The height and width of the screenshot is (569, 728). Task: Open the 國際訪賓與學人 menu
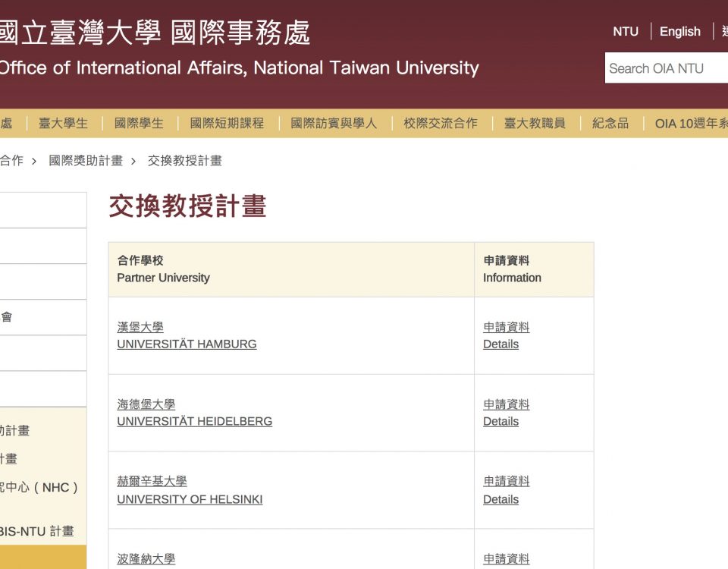pyautogui.click(x=334, y=123)
